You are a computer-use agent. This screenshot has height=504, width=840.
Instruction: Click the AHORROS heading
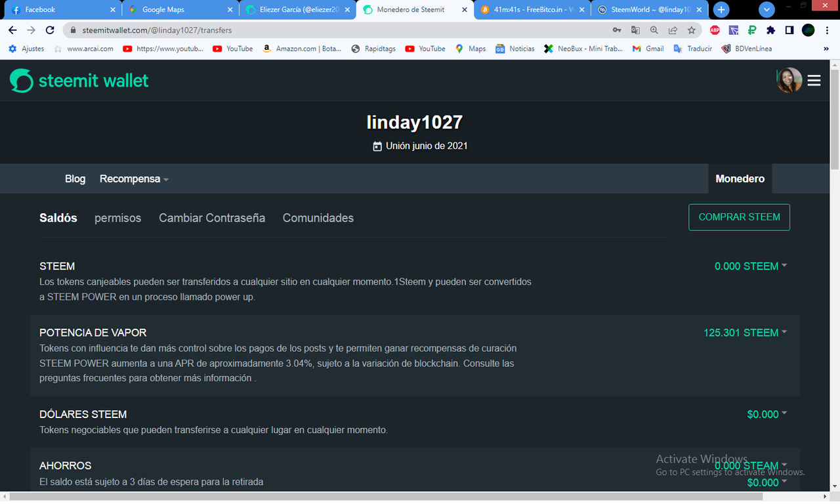pyautogui.click(x=66, y=465)
